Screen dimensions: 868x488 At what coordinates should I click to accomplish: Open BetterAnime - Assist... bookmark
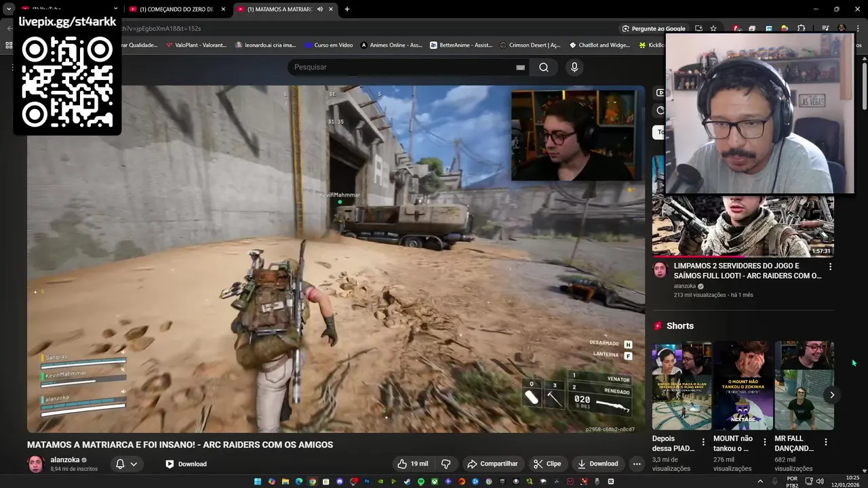(461, 45)
